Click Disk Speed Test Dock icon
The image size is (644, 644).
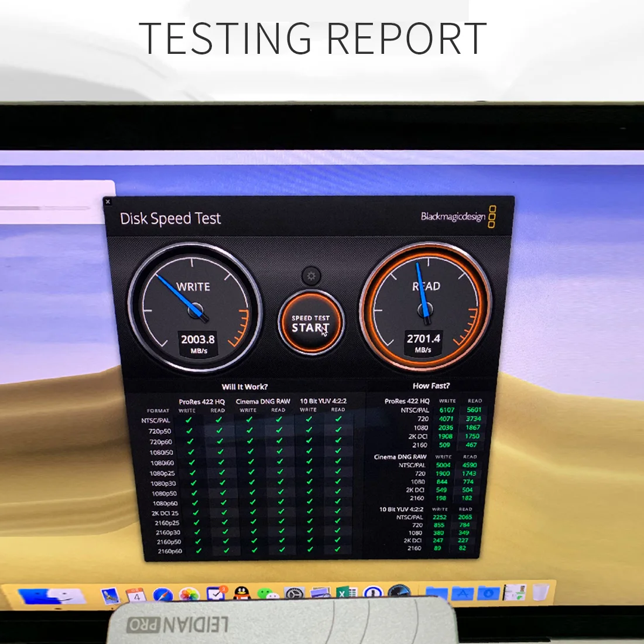[399, 591]
